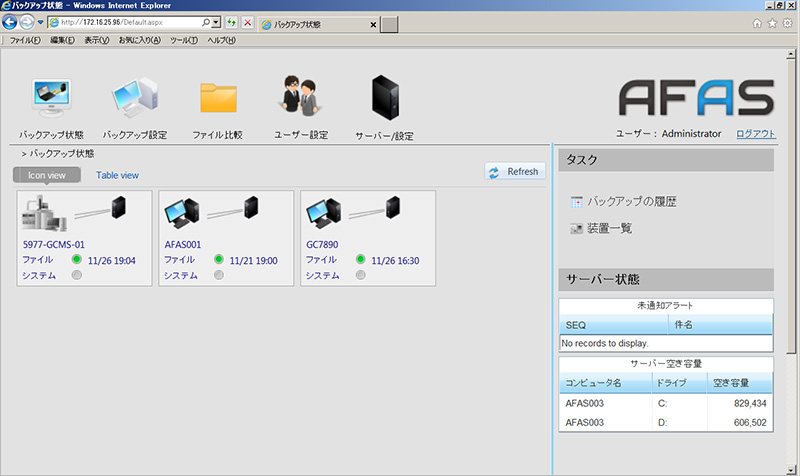Click the 11/26 16:30 backup timestamp
This screenshot has height=476, width=800.
click(395, 261)
